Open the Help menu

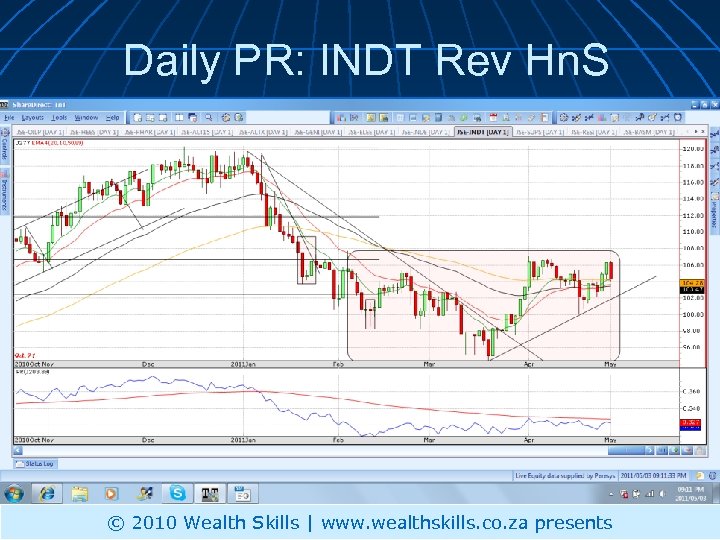[112, 118]
